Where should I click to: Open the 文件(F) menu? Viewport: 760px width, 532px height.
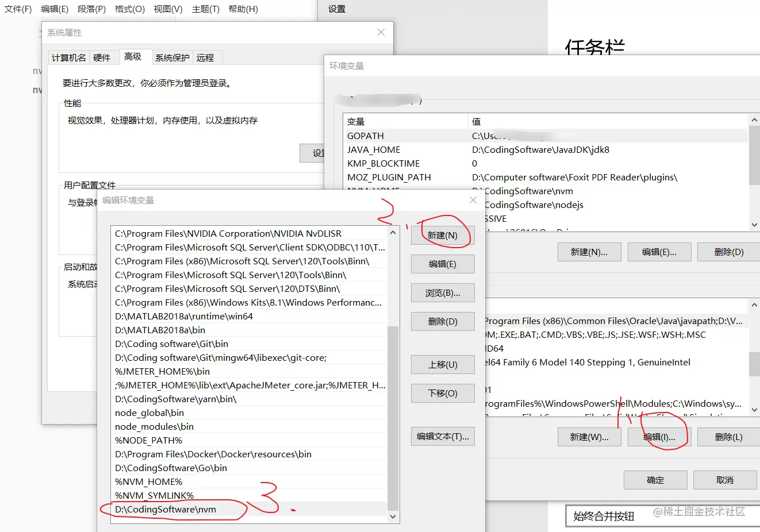tap(18, 9)
